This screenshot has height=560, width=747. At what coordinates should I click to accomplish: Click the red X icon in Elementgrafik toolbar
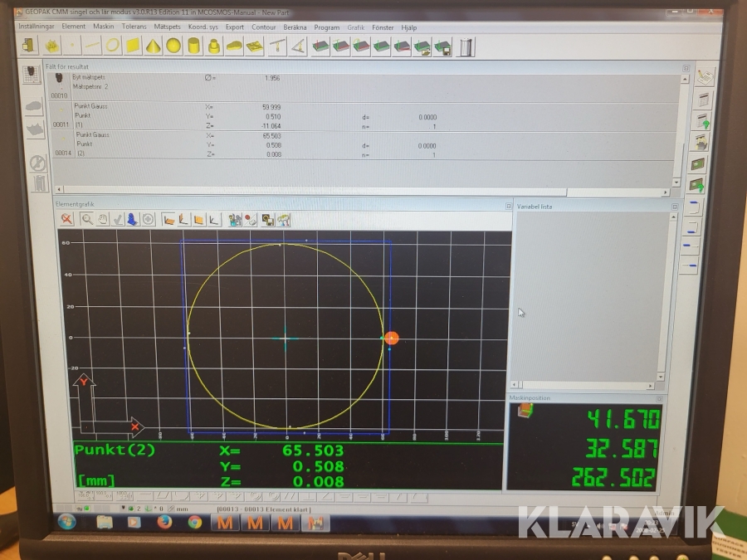coord(67,219)
